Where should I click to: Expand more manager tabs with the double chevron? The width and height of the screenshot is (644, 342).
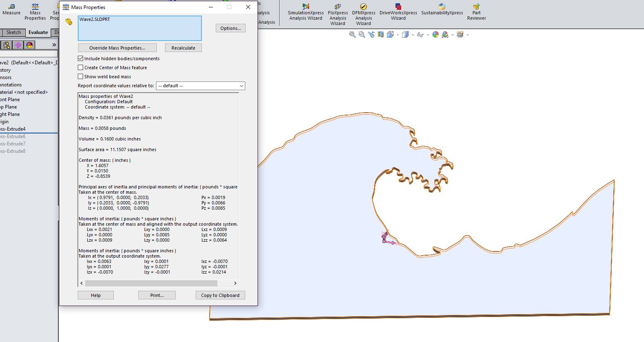tap(54, 45)
